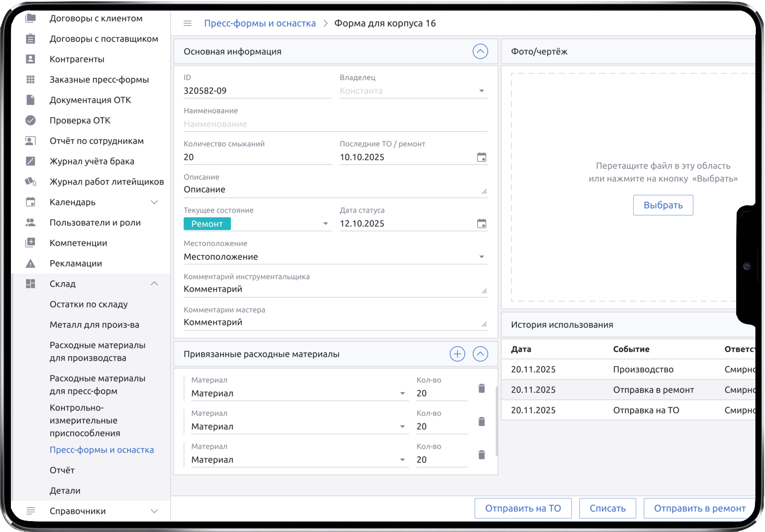
Task: Add a consumable material with the plus icon
Action: 457,354
